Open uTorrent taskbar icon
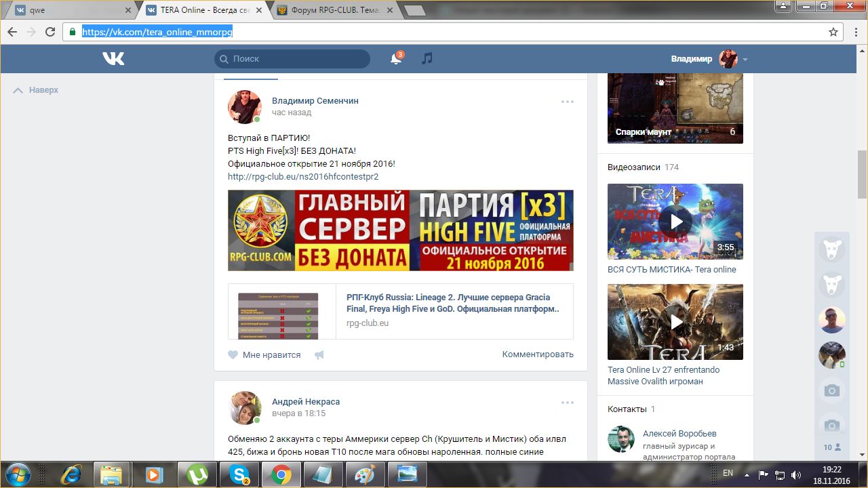Image resolution: width=868 pixels, height=488 pixels. coord(197,474)
